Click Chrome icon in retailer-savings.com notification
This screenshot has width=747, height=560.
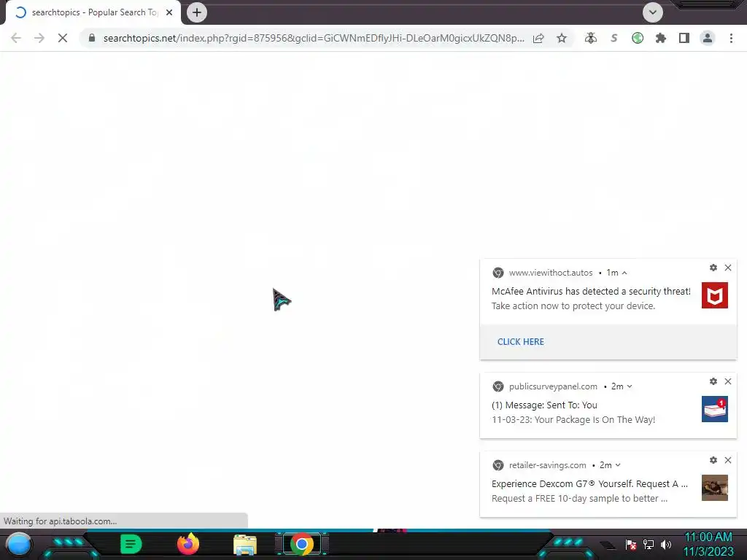click(x=498, y=465)
